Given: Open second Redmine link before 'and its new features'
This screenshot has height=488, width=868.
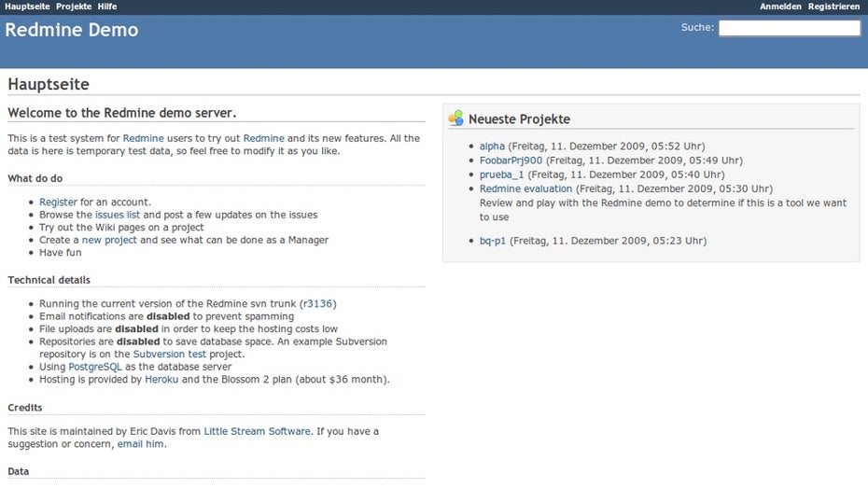Looking at the screenshot, I should 263,138.
